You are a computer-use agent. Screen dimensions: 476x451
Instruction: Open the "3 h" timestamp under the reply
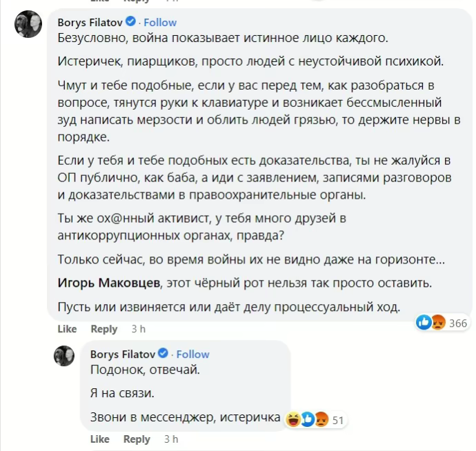[170, 439]
